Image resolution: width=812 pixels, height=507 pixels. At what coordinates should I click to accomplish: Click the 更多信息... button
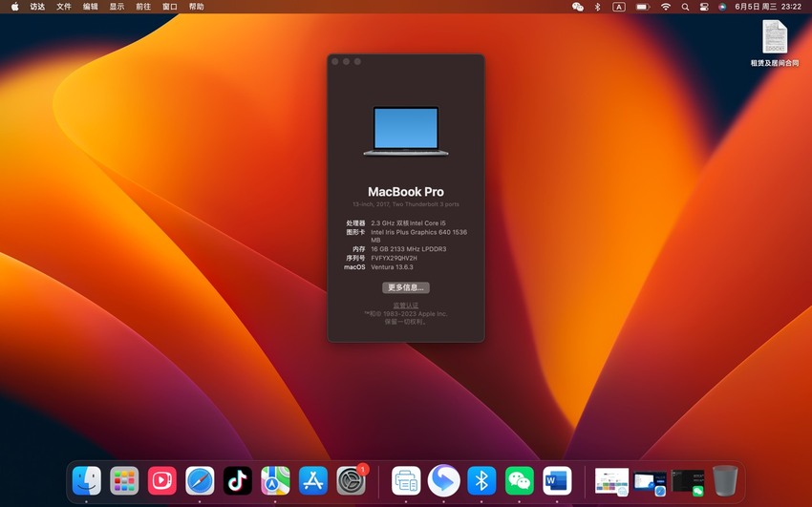[x=405, y=287]
